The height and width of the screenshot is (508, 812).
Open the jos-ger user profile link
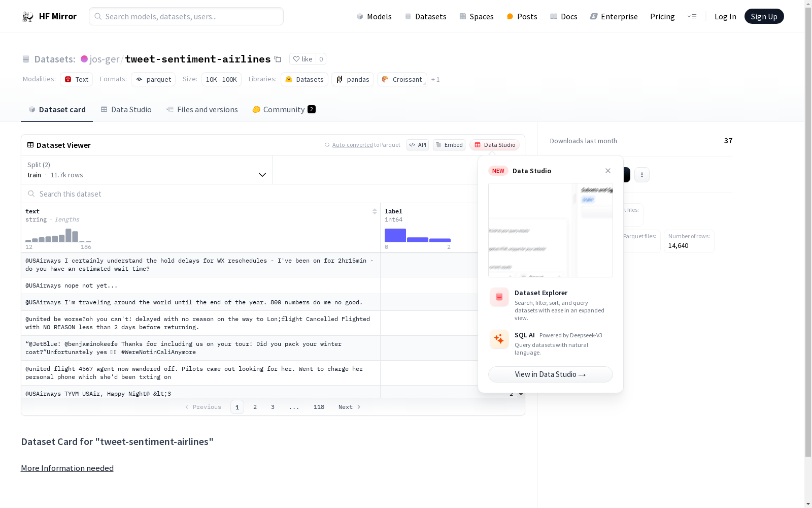[x=105, y=59]
